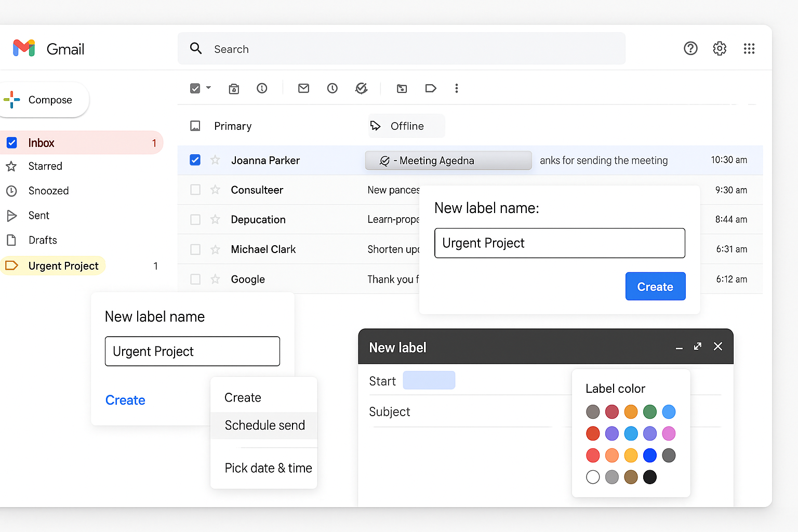Click the Urgent Project label tag icon
Screen dimensions: 798x532
tap(11, 266)
